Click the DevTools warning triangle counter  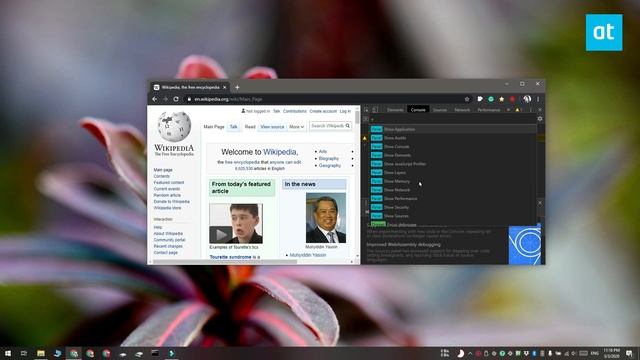click(519, 110)
